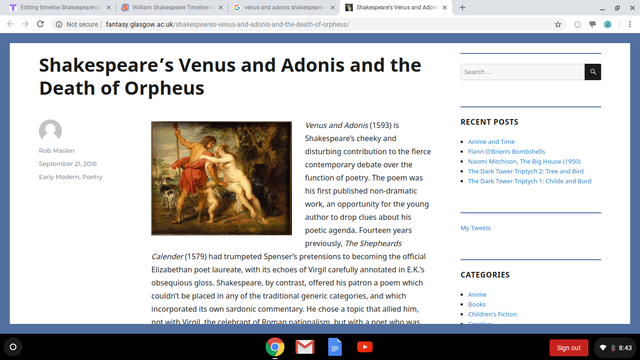Screen dimensions: 640x360
Task: Click the article title heading
Action: click(230, 77)
